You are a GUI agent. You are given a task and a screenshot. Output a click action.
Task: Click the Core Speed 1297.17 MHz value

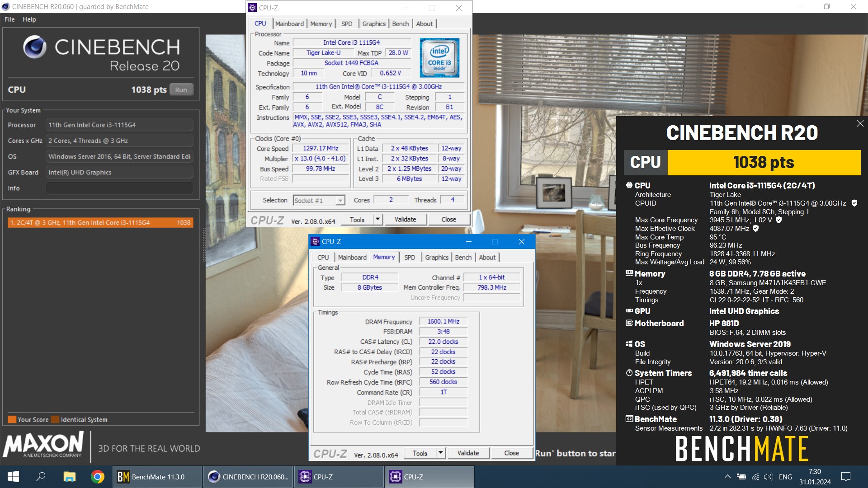321,148
